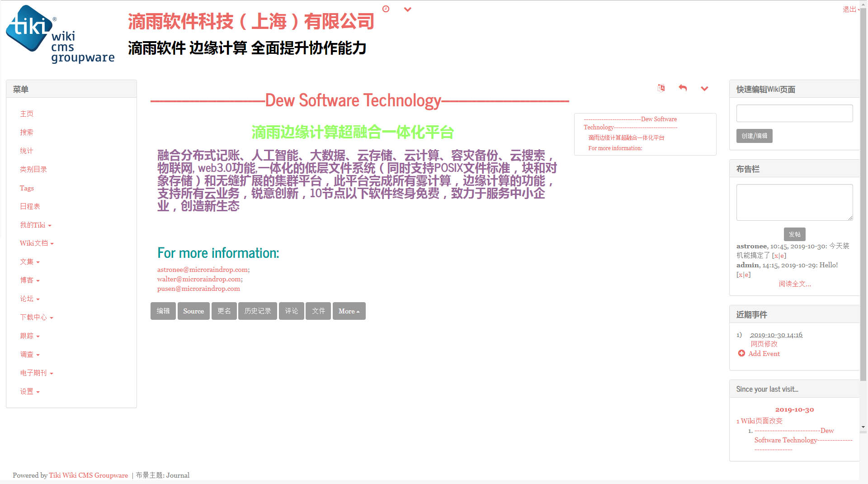Screen dimensions: 868x484
Task: Expand the chevron beside the site title
Action: click(407, 9)
